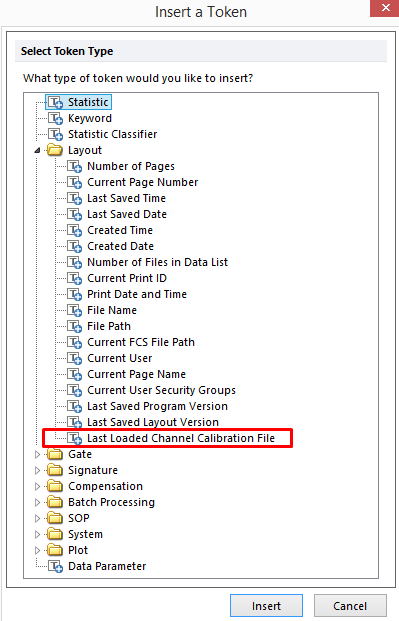Viewport: 399px width, 621px height.
Task: Expand the Signature folder
Action: (x=37, y=470)
